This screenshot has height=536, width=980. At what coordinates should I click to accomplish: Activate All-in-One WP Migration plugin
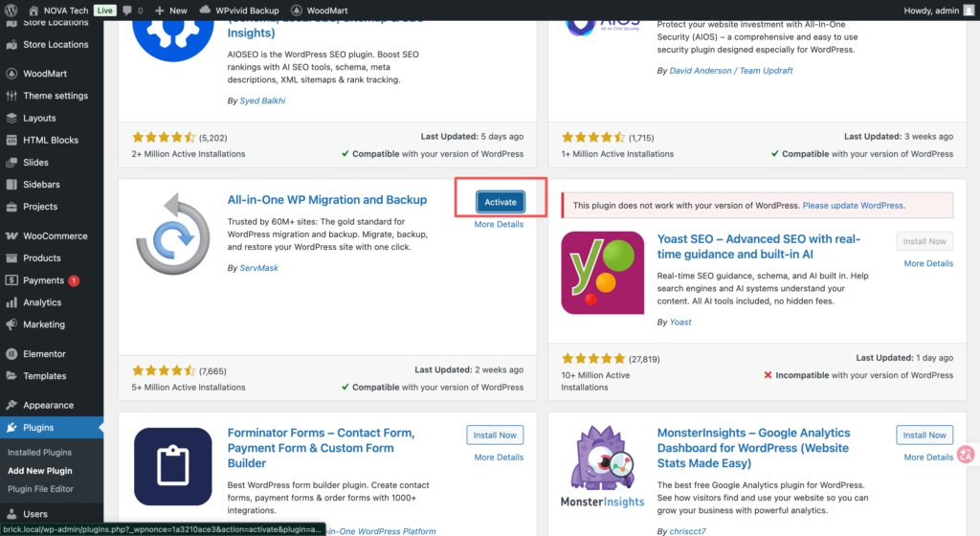[501, 202]
